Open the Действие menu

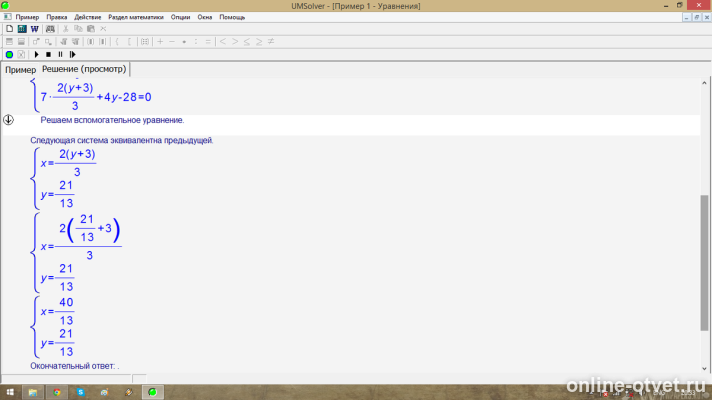(88, 17)
